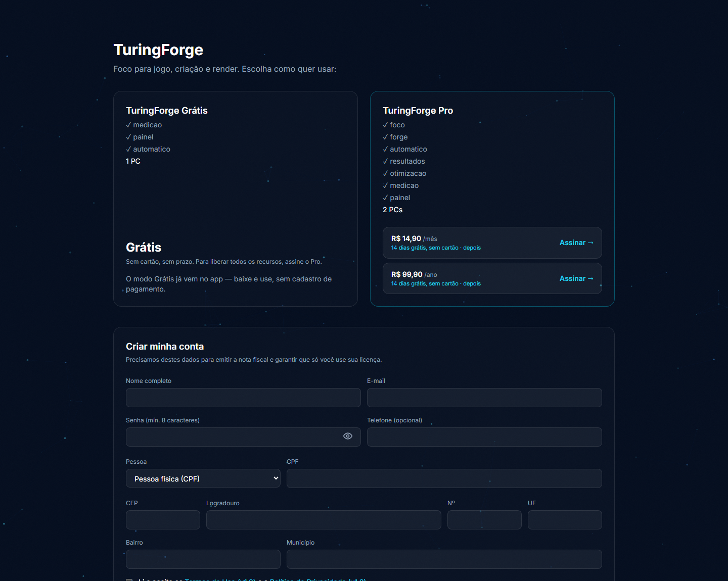728x581 pixels.
Task: Click into the Senha password field
Action: pyautogui.click(x=243, y=437)
